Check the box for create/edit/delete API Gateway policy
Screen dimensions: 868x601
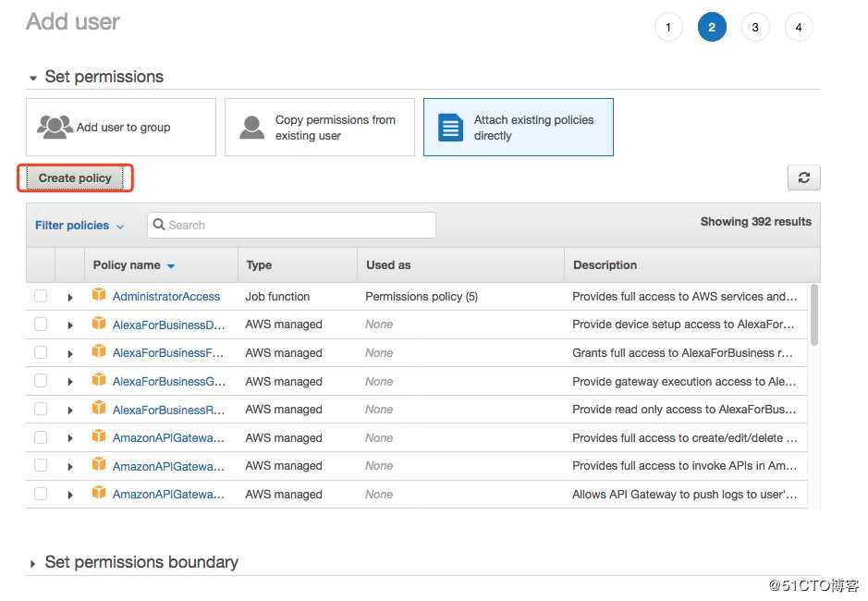tap(41, 437)
